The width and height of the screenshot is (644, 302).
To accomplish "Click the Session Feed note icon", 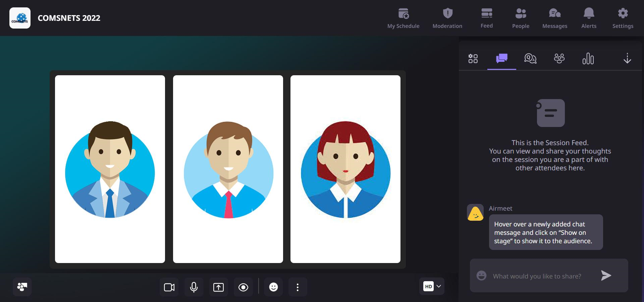I will tap(550, 113).
